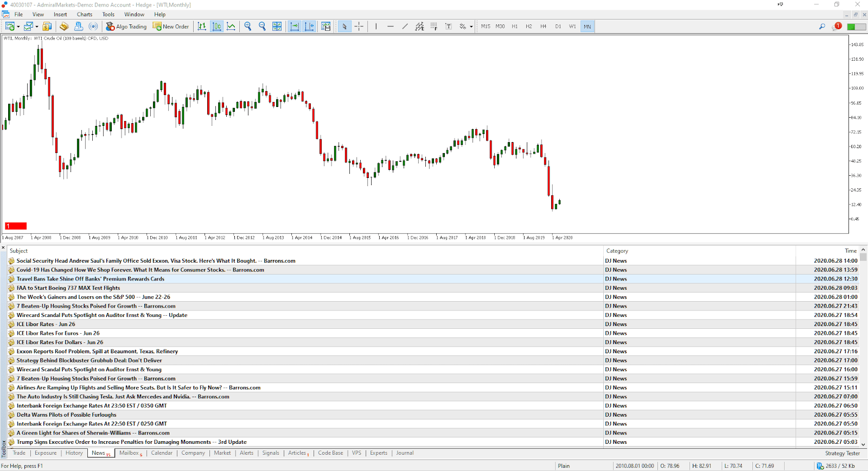Open the Market Watch icon
868x471 pixels.
(47, 26)
